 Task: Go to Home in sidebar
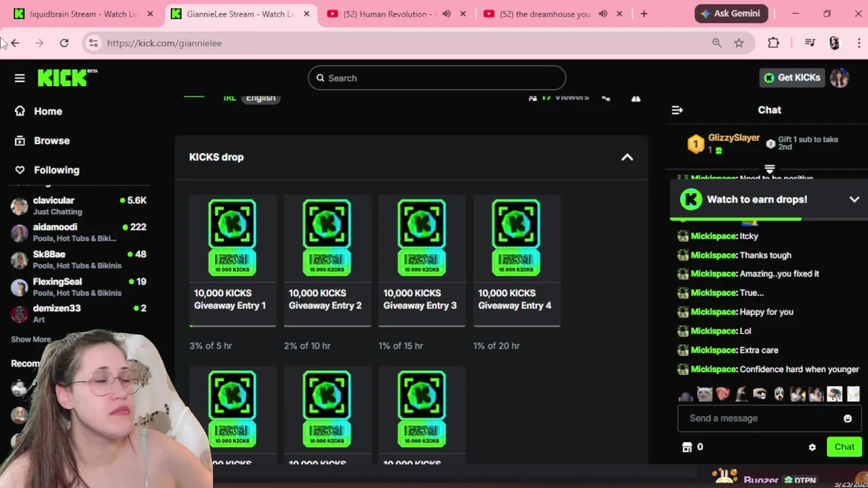47,111
